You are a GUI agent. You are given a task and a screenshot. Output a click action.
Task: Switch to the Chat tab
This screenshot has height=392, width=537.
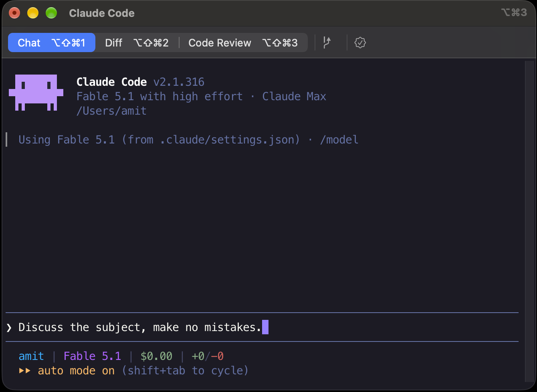click(x=52, y=42)
